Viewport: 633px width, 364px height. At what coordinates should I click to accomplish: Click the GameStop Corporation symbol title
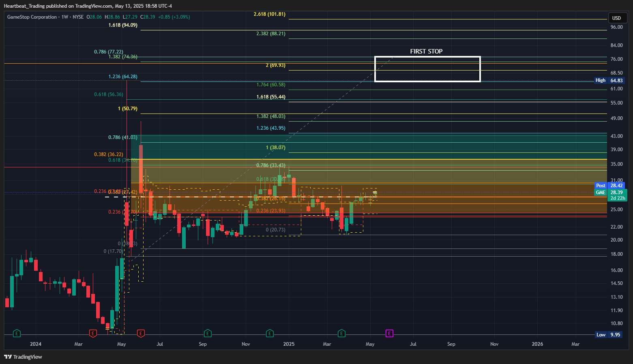point(32,17)
